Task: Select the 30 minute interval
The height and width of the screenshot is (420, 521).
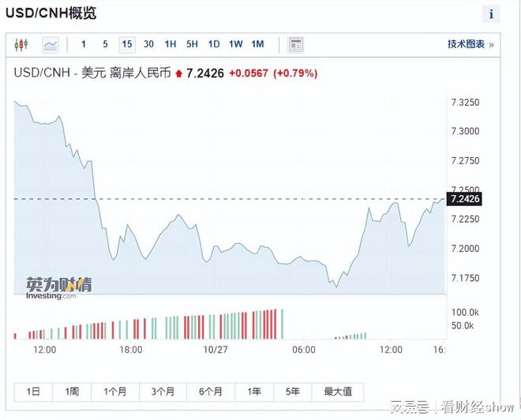Action: coord(148,44)
